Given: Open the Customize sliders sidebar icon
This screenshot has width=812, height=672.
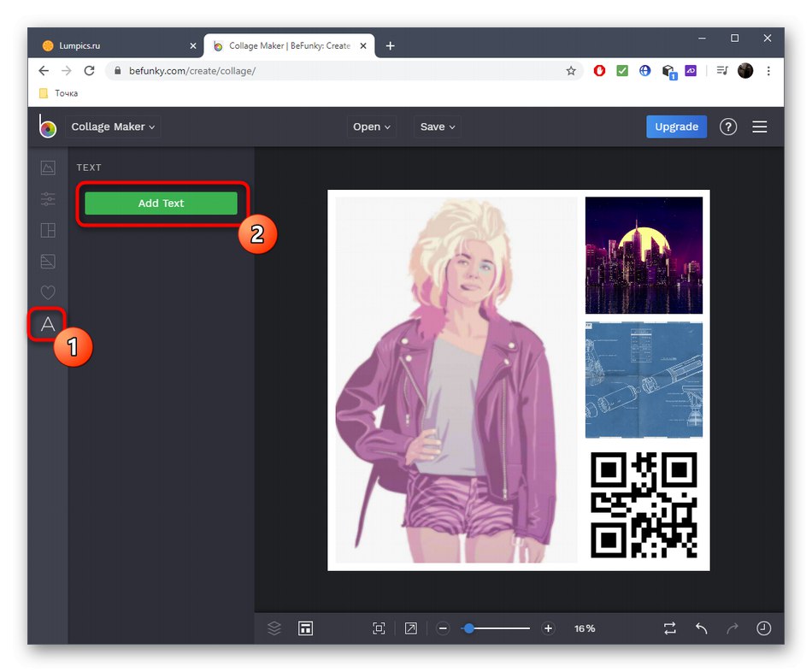Looking at the screenshot, I should (48, 199).
